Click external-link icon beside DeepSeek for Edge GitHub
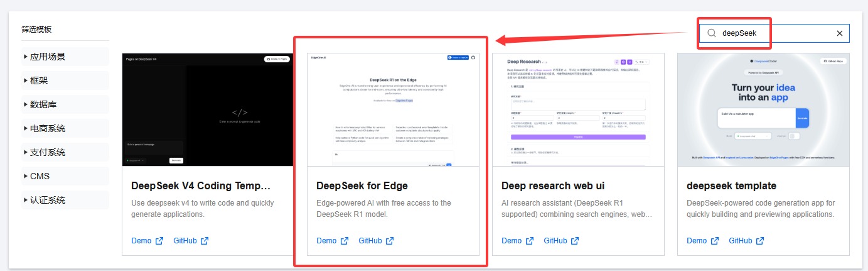Image resolution: width=868 pixels, height=271 pixels. click(390, 241)
